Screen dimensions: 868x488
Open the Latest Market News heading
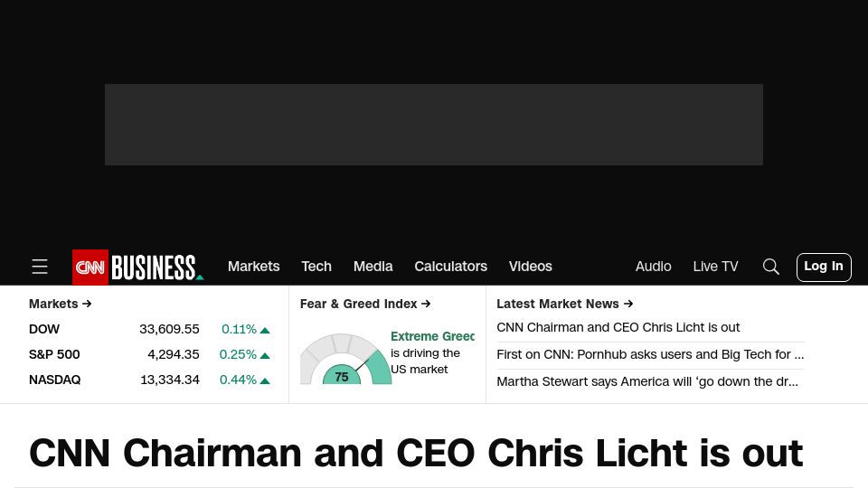564,304
